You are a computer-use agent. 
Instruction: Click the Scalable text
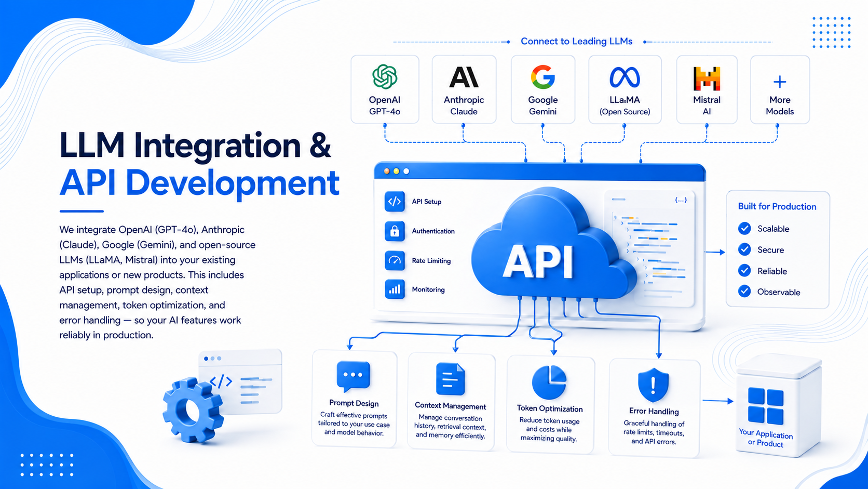(773, 229)
